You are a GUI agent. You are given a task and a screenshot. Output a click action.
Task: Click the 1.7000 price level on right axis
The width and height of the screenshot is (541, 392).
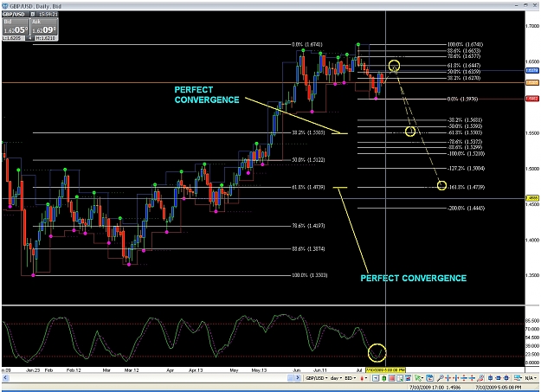[x=532, y=26]
